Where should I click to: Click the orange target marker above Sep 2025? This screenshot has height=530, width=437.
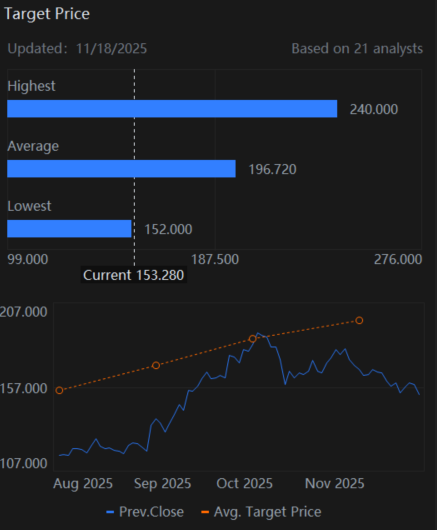click(156, 365)
